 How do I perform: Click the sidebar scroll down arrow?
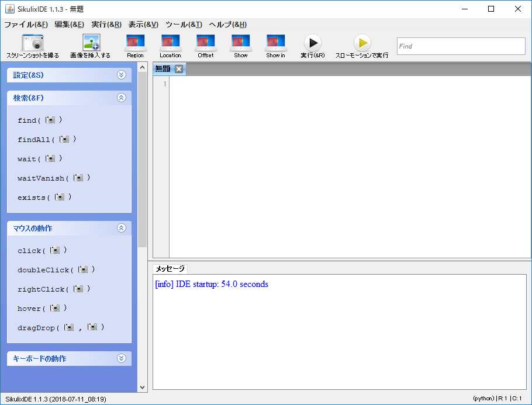tap(143, 387)
